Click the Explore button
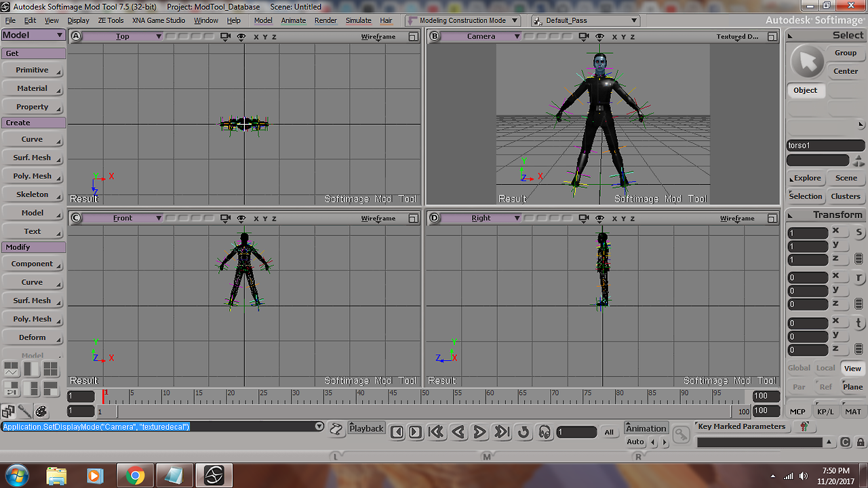Screen dimensions: 868x488 tap(806, 178)
